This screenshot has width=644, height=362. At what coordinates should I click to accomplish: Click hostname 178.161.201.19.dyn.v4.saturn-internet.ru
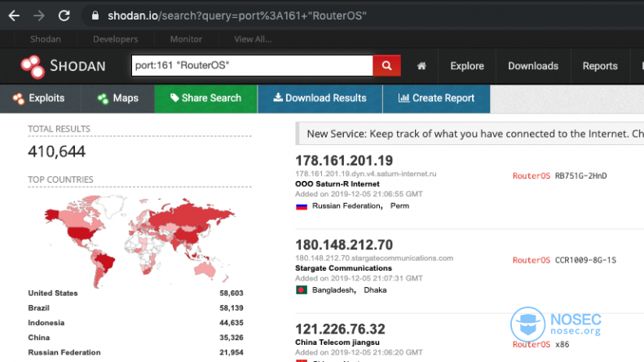pos(365,174)
